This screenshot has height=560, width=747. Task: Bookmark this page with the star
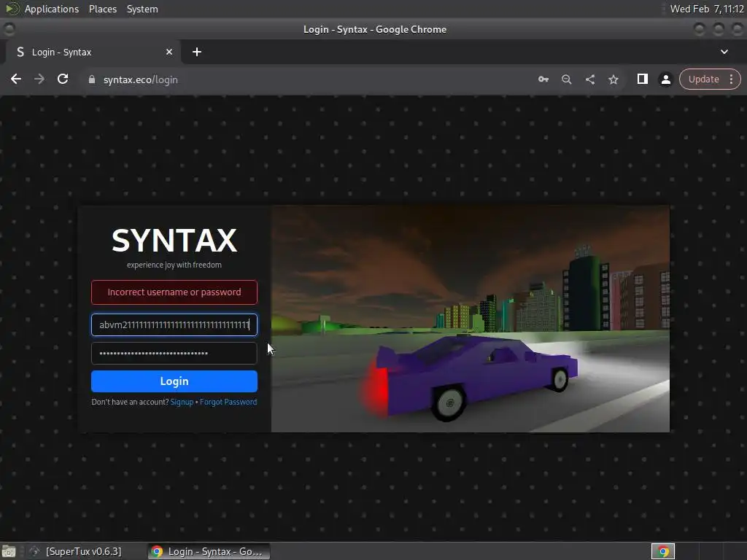pos(613,79)
